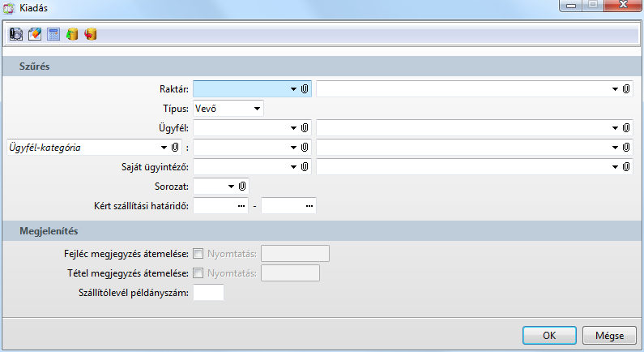
Task: Expand Saját ügyintéző name dropdown
Action: click(x=616, y=166)
